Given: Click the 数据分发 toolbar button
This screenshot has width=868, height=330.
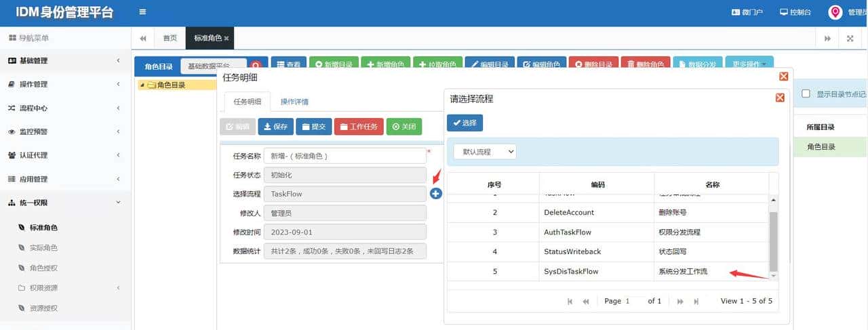Looking at the screenshot, I should 698,64.
